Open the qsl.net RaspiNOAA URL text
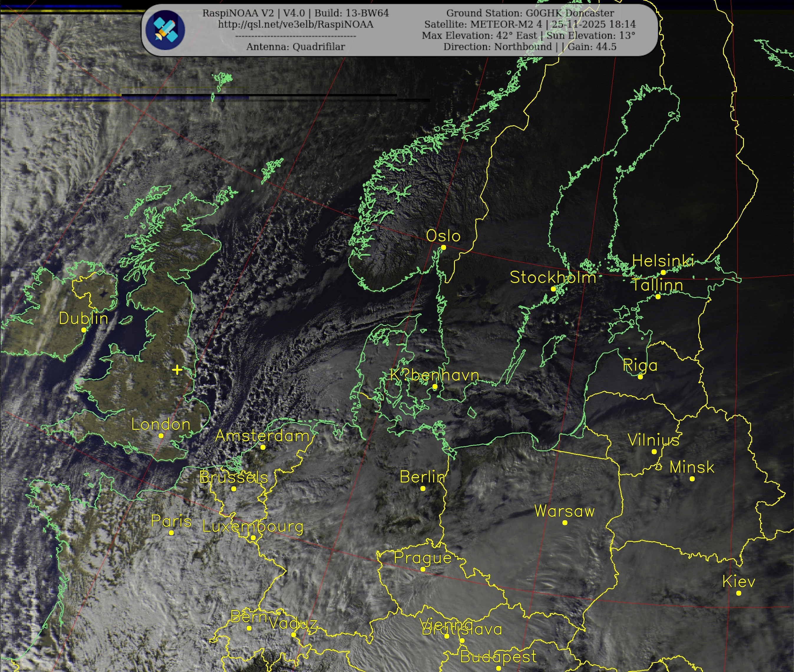Viewport: 794px width, 672px height. pos(296,24)
